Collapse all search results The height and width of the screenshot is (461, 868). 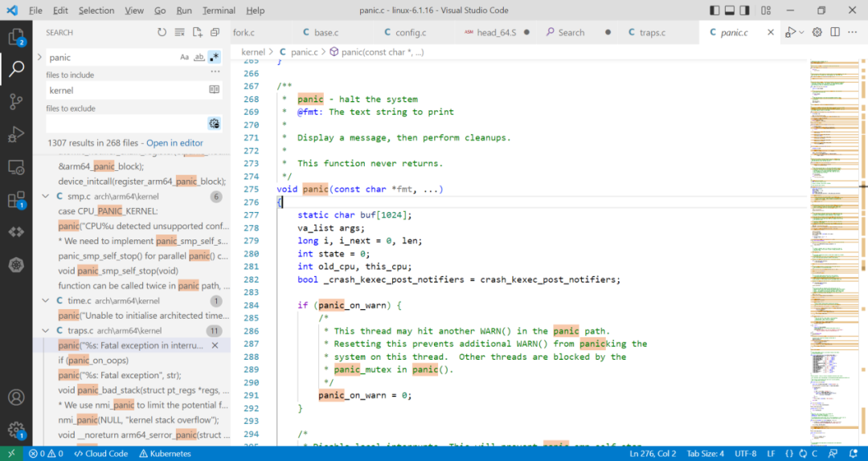tap(215, 32)
